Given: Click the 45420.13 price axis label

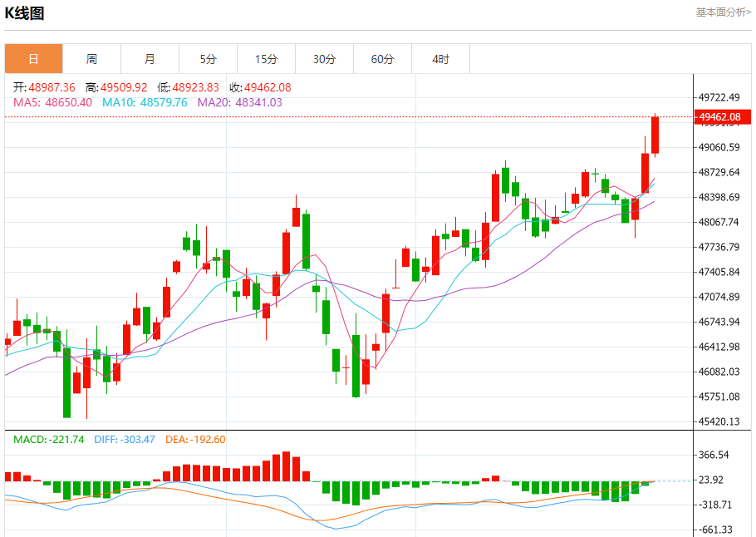Looking at the screenshot, I should (719, 421).
